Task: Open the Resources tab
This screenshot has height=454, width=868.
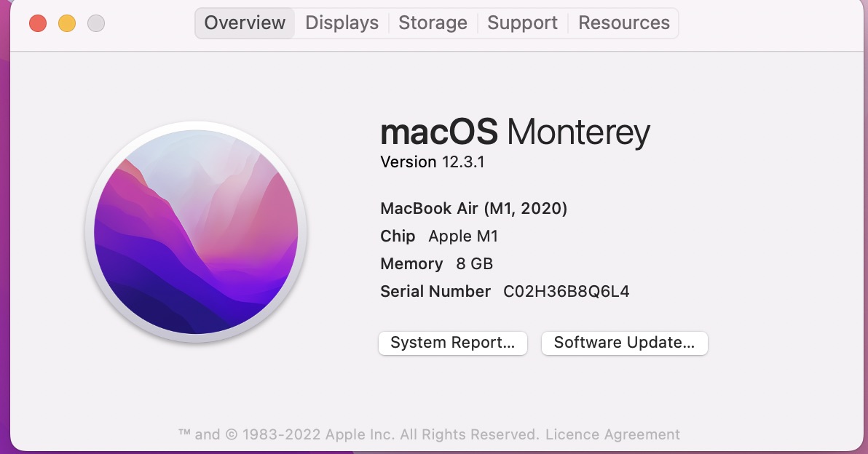Action: (x=623, y=23)
